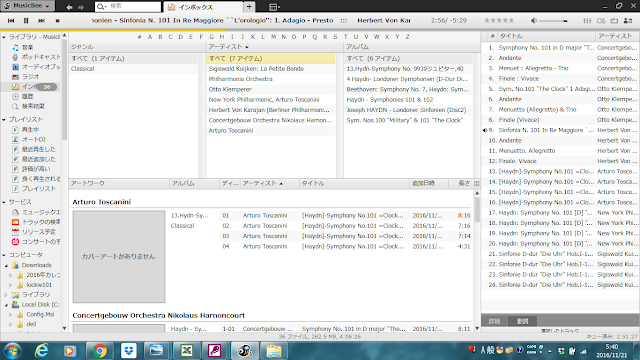Collapse the プレイリスト section
The height and width of the screenshot is (360, 640).
[x=4, y=120]
